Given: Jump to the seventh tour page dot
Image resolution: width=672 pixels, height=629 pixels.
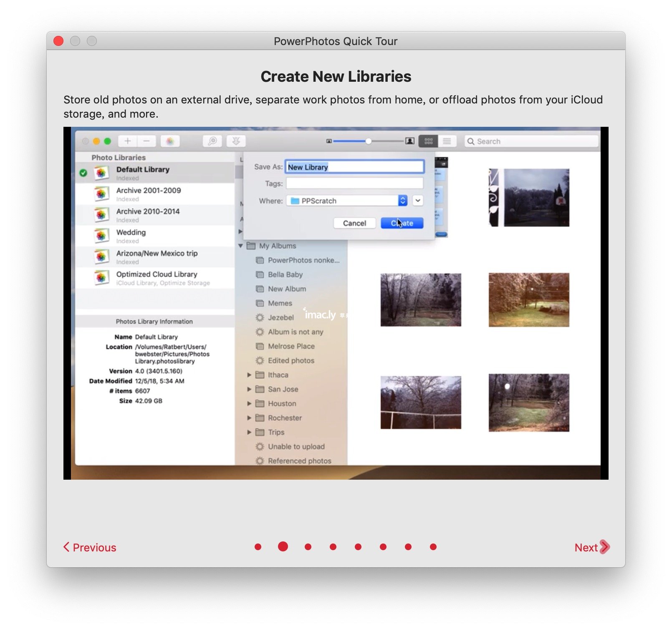Looking at the screenshot, I should (x=408, y=547).
